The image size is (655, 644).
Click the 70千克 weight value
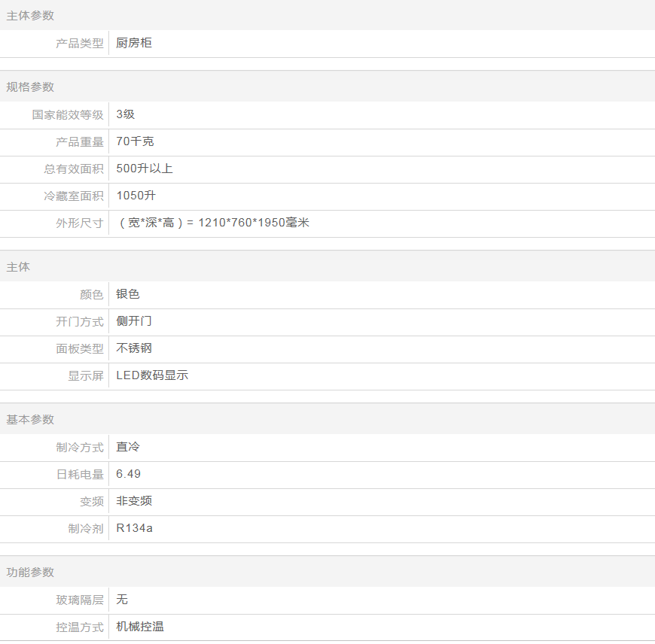pyautogui.click(x=136, y=141)
